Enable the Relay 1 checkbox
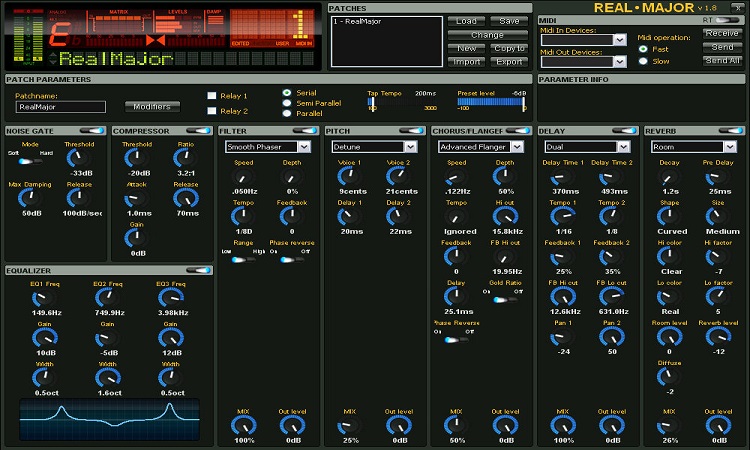 (x=211, y=96)
